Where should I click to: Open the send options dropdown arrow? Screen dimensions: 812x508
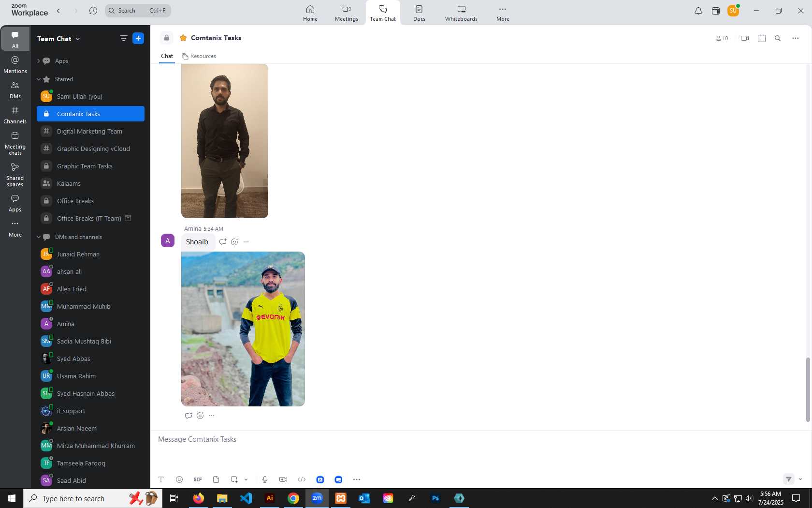click(800, 479)
